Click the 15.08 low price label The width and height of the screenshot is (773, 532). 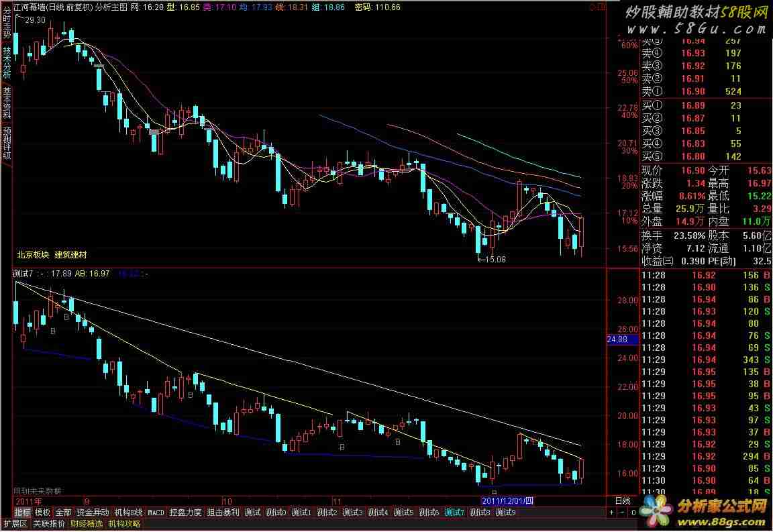[x=495, y=260]
